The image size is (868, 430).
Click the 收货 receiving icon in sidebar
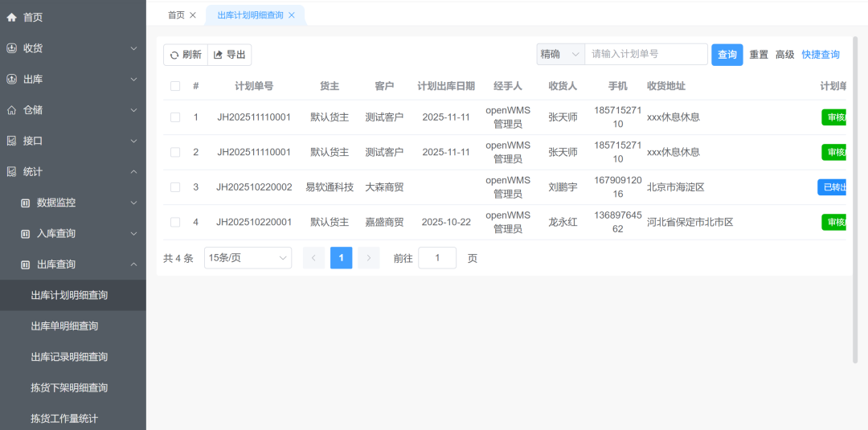click(x=11, y=48)
